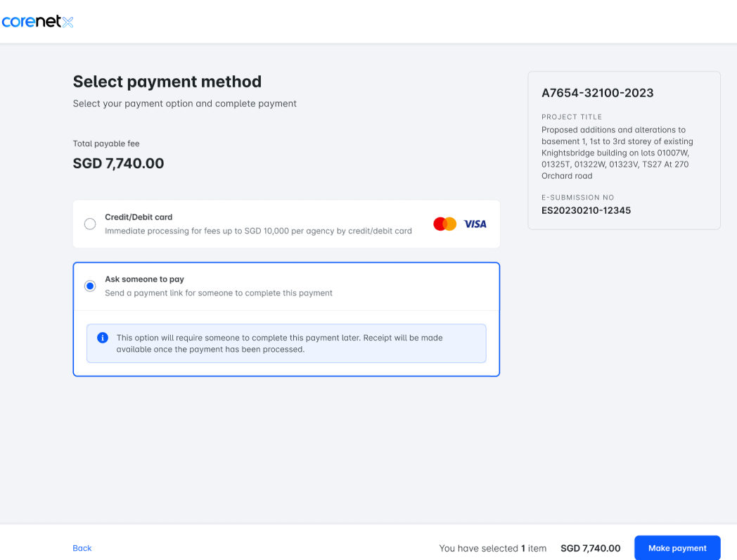
Task: Click the corenet logo
Action: click(x=38, y=21)
